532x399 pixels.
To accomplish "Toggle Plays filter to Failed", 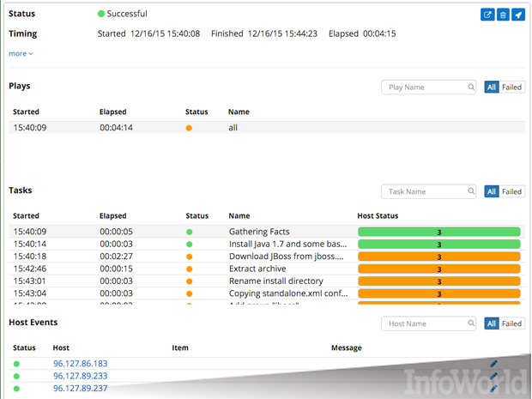I will tap(512, 88).
